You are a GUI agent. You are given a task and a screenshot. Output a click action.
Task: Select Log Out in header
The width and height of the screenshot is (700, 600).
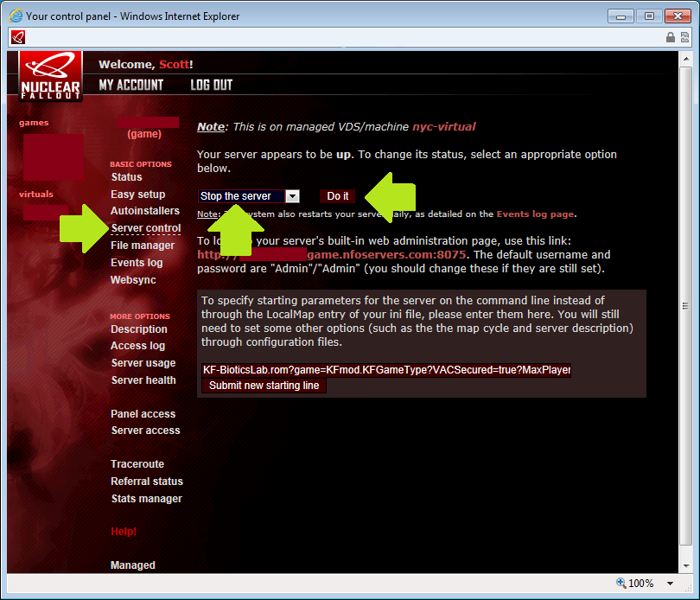click(211, 85)
